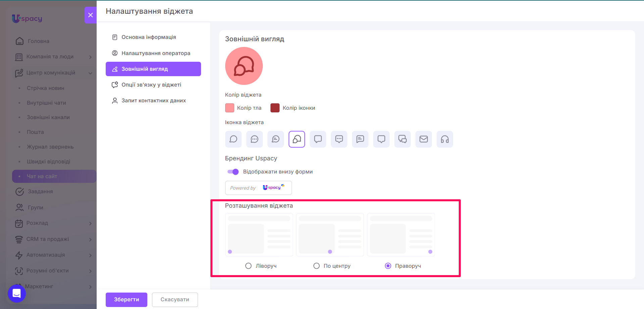
Task: Choose the square bubble with text lines icon
Action: (360, 139)
